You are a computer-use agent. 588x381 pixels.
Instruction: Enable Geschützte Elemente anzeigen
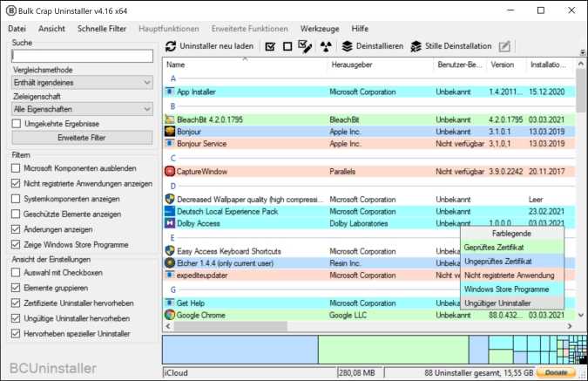(x=16, y=214)
